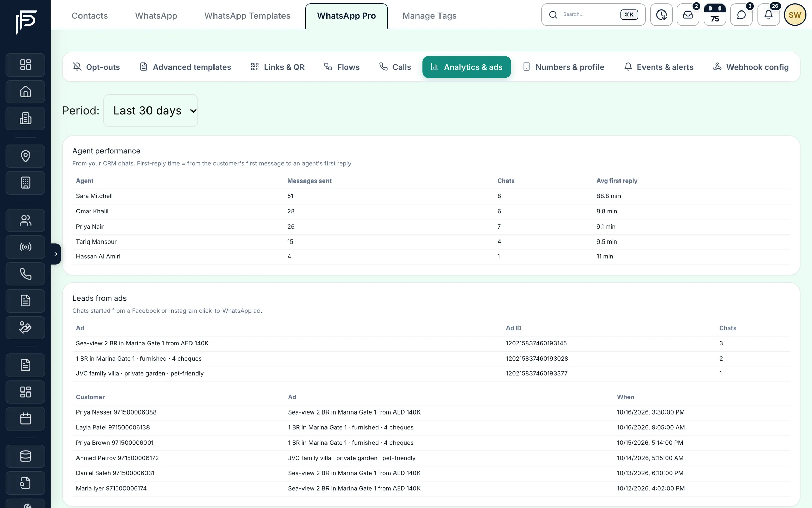
Task: Click the 10/14/2026, 5:15:00 AM timestamp
Action: [650, 458]
